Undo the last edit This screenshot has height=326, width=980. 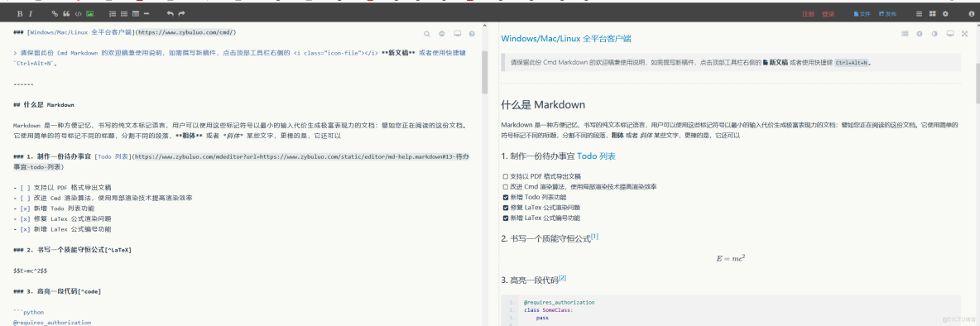(x=170, y=13)
